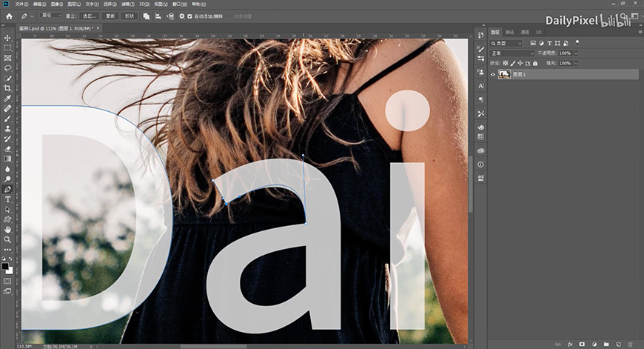The image size is (644, 349).
Task: Select the Crop tool
Action: click(7, 88)
